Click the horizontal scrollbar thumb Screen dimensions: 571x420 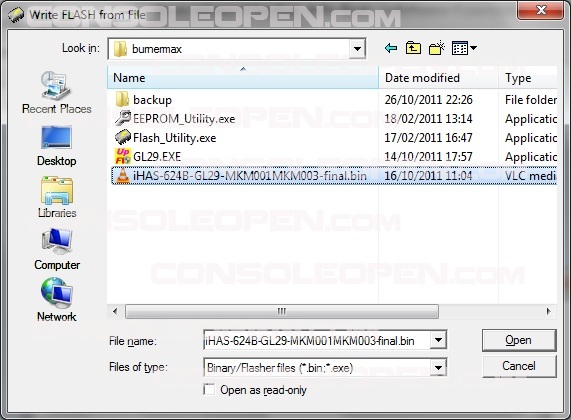[x=282, y=311]
